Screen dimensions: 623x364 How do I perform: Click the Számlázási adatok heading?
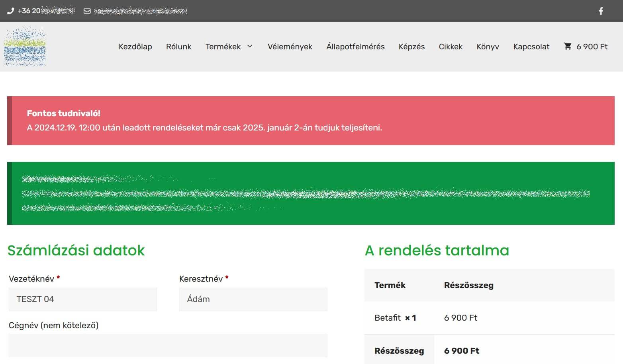(x=76, y=250)
